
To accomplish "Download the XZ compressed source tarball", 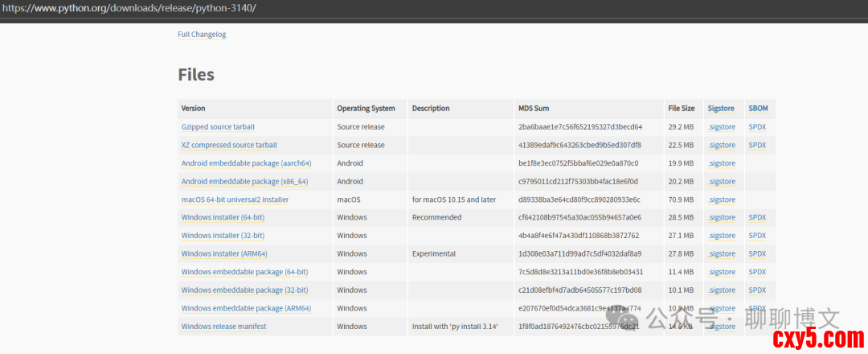I will 229,146.
